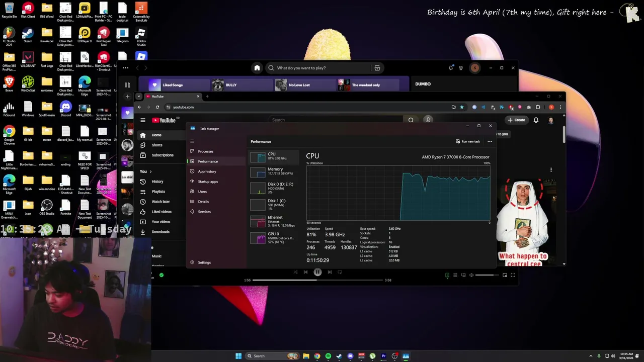Reload the YouTube page in Chrome

pos(157,107)
